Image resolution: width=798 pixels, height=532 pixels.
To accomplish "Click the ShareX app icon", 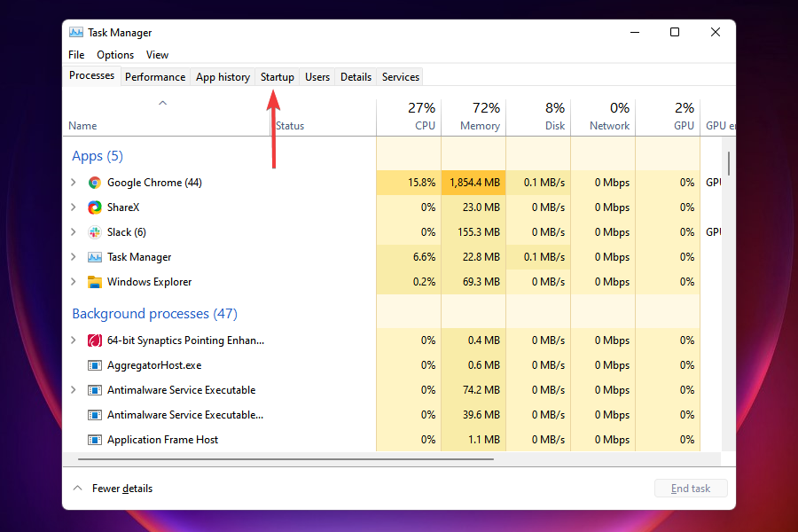I will click(95, 207).
